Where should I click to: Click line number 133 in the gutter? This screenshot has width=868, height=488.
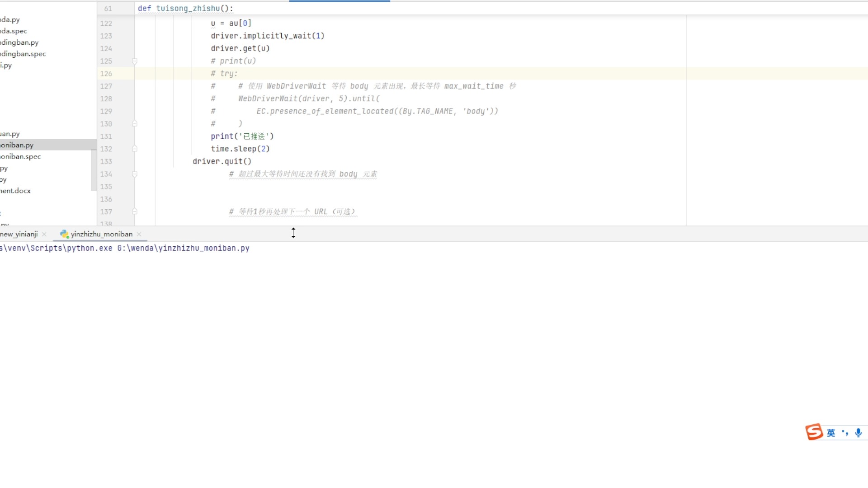(106, 161)
